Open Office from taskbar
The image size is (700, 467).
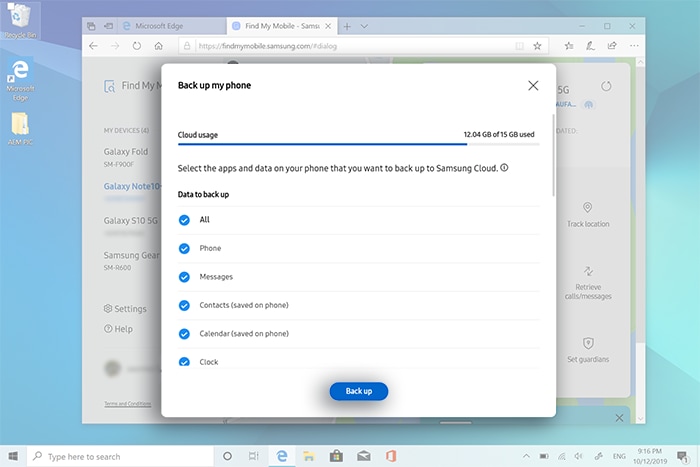(391, 456)
